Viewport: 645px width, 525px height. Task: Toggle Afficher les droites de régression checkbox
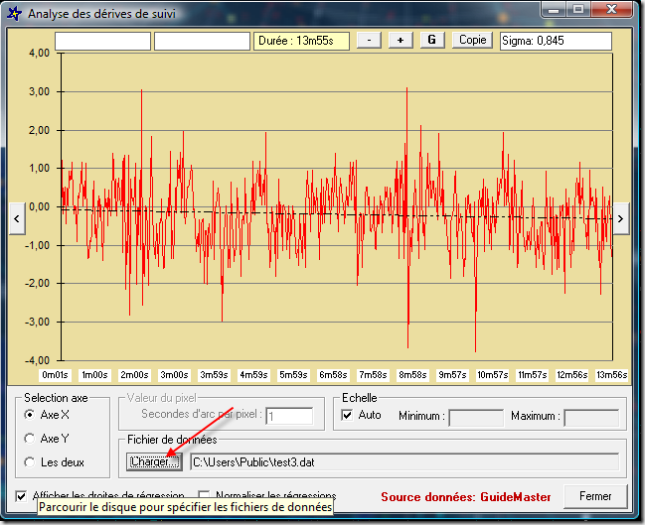(22, 495)
